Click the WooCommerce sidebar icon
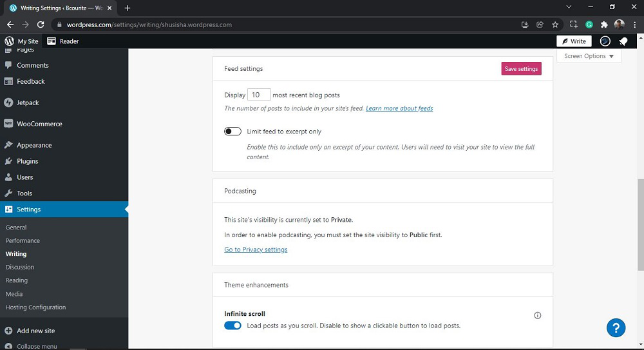Viewport: 644px width, 350px height. click(x=8, y=124)
